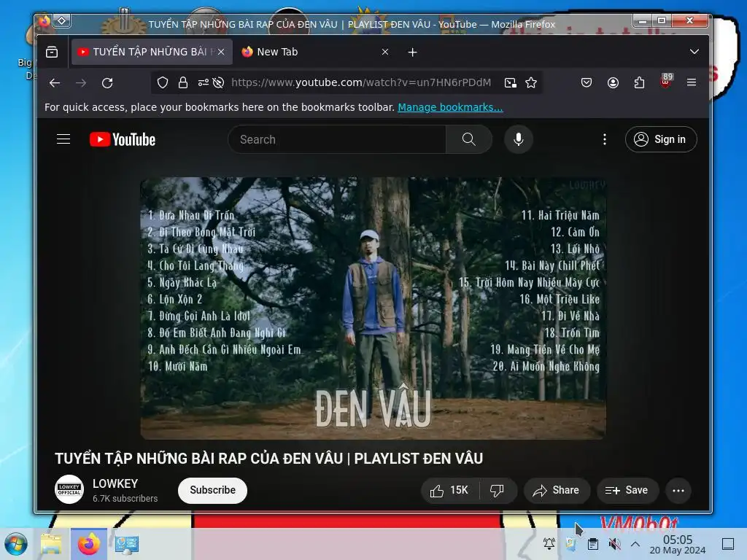Reload the current page
747x560 pixels.
pyautogui.click(x=107, y=83)
